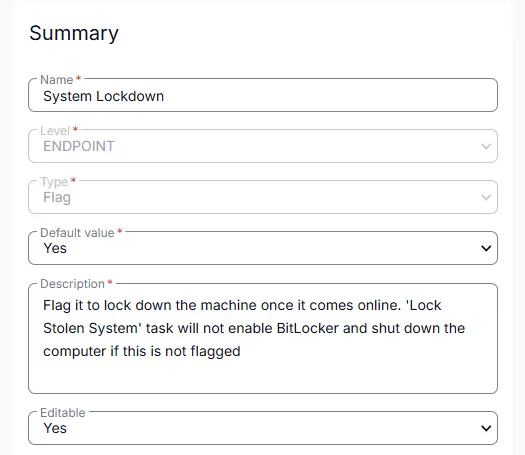Open the Default value dropdown
This screenshot has width=525, height=455.
point(263,248)
